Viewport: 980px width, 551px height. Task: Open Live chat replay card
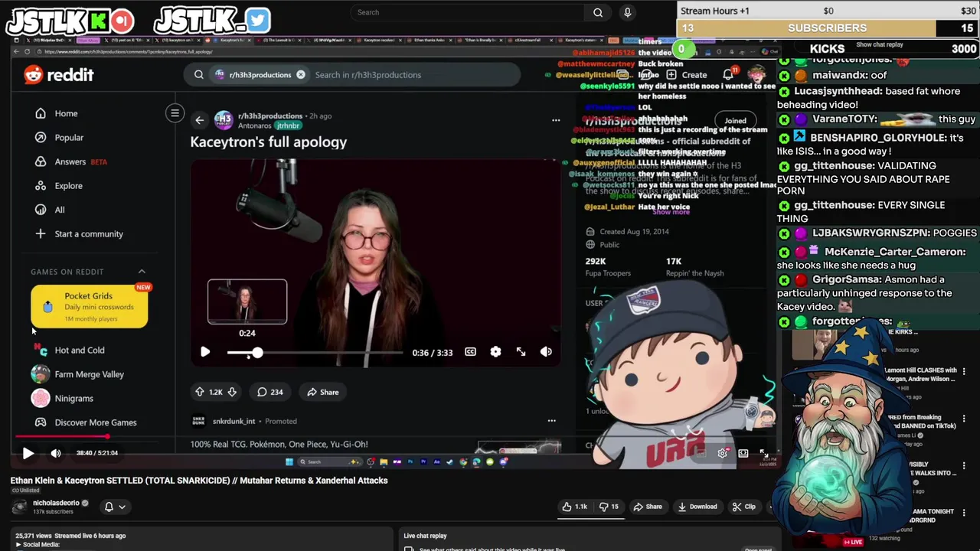(588, 540)
